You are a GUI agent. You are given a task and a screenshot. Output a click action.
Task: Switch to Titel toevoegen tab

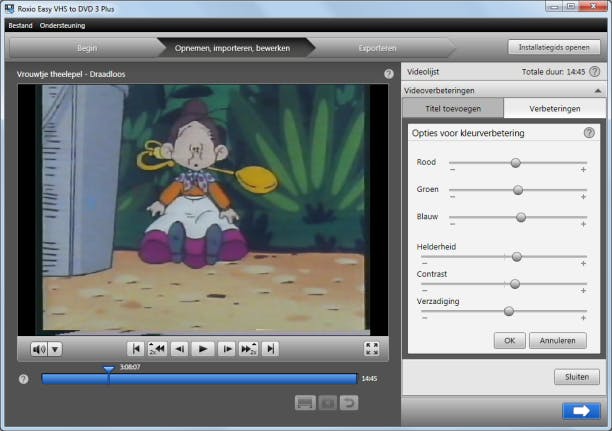coord(453,109)
